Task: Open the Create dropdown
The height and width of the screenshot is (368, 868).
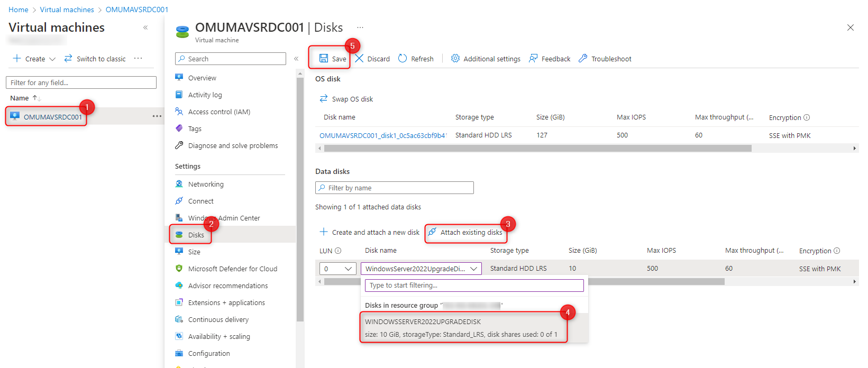Action: tap(34, 59)
